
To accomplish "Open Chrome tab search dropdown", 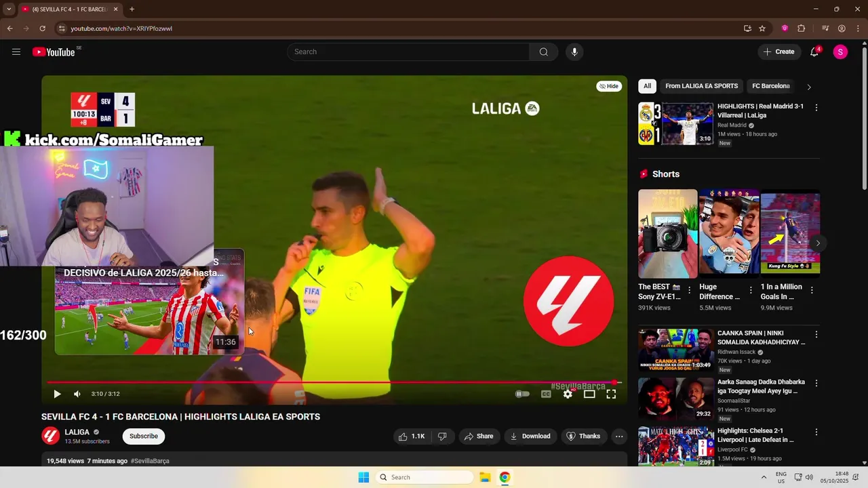I will click(9, 9).
